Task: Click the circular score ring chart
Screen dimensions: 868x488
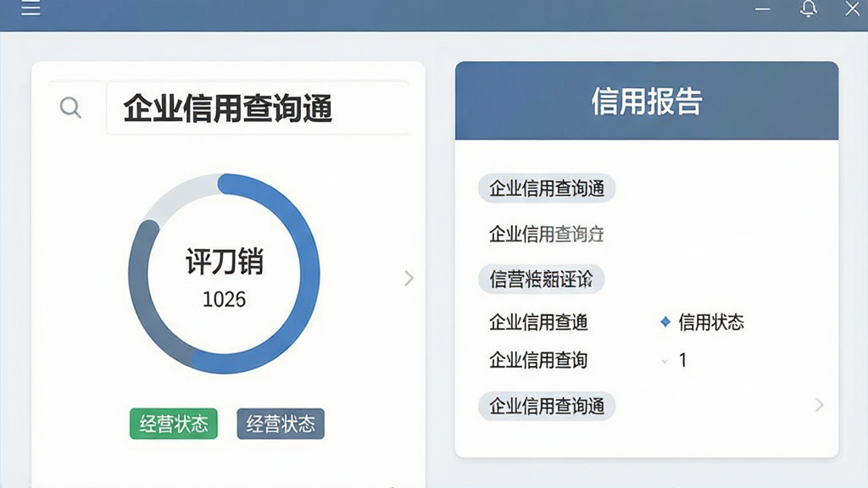Action: coord(224,274)
